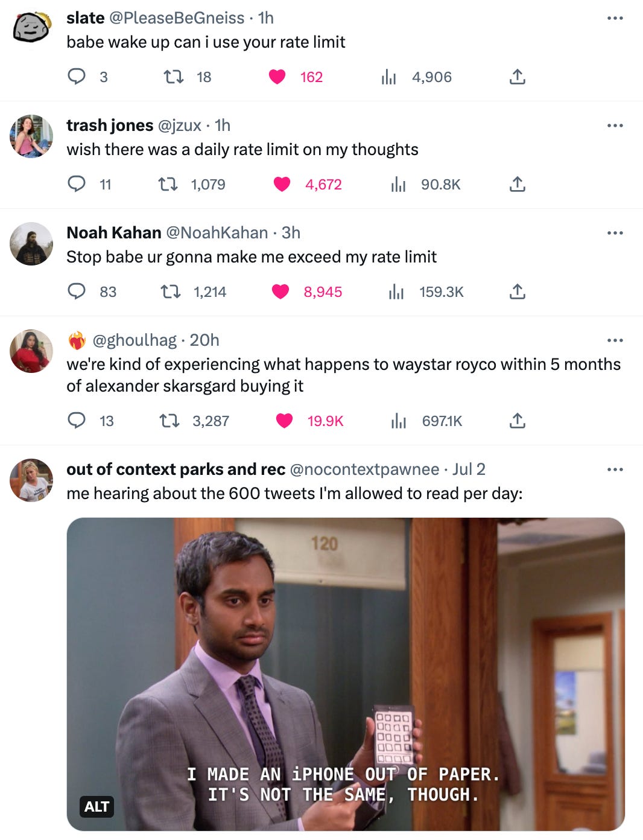This screenshot has height=840, width=643.
Task: Open more options on slate's tweet
Action: [615, 18]
